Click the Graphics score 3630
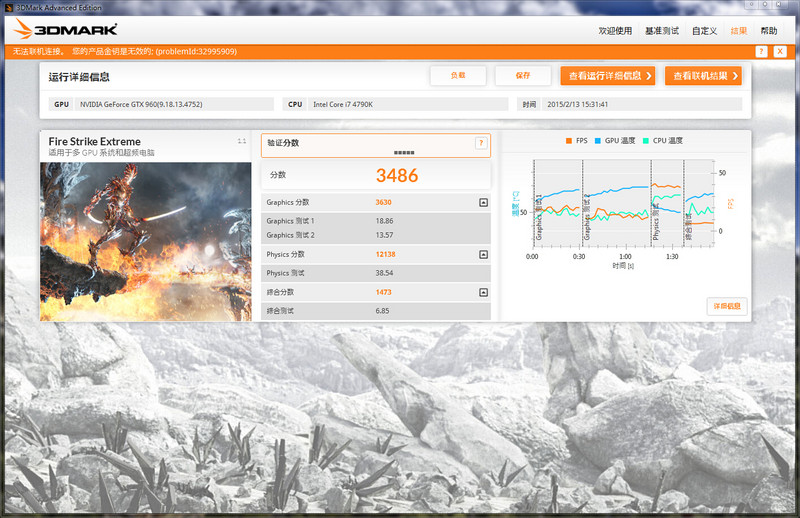Image resolution: width=800 pixels, height=518 pixels. (x=383, y=203)
